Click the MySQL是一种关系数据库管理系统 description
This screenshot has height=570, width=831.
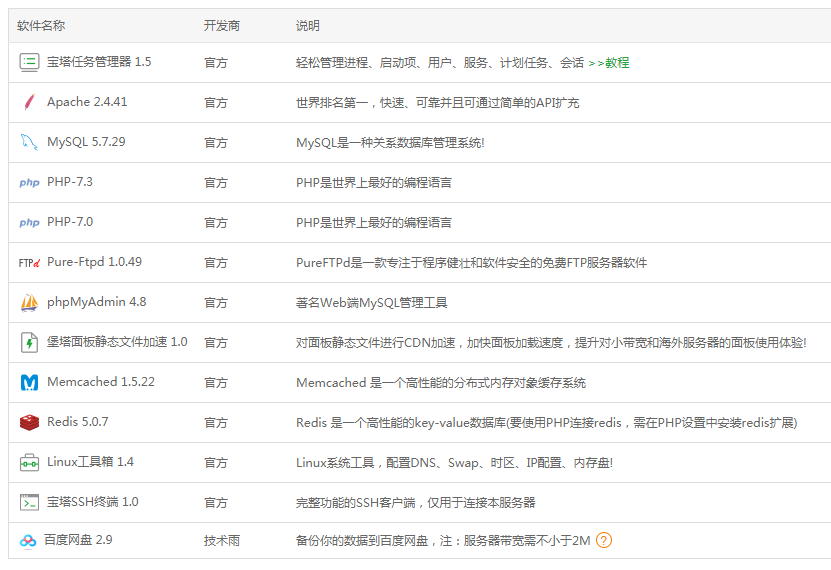coord(390,142)
